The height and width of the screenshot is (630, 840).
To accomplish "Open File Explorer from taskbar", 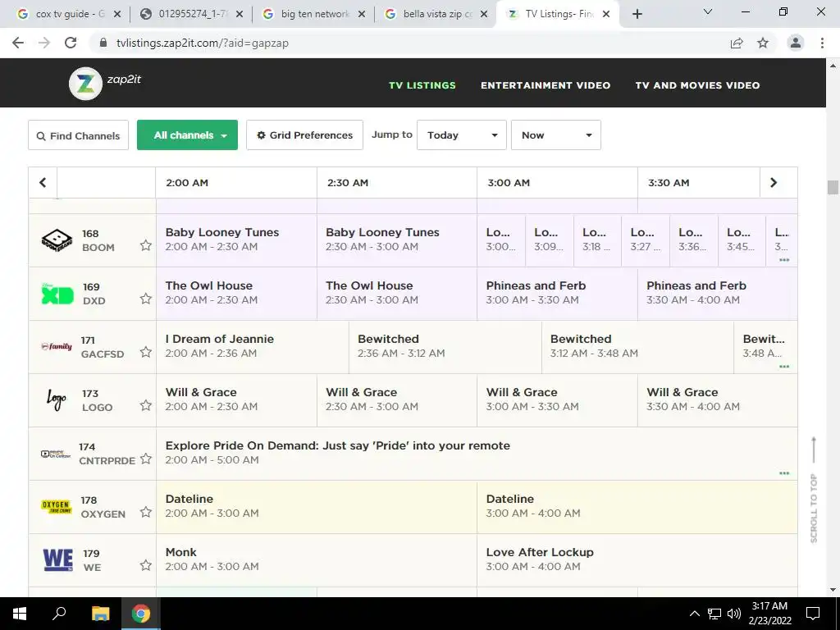I will (x=100, y=614).
